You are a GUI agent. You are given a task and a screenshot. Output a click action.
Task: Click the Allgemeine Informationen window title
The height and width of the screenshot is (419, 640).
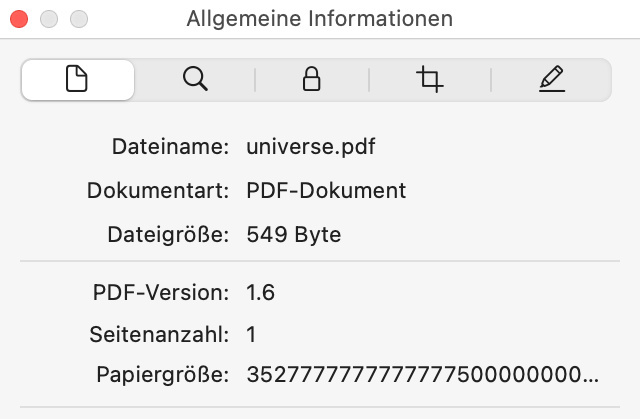319,19
